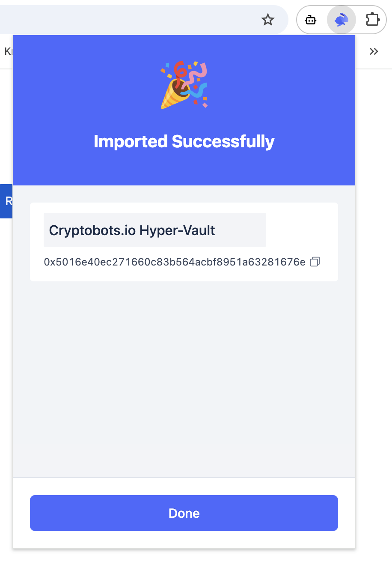Expand hidden bookmarks via double chevron
The image size is (392, 573).
(374, 51)
